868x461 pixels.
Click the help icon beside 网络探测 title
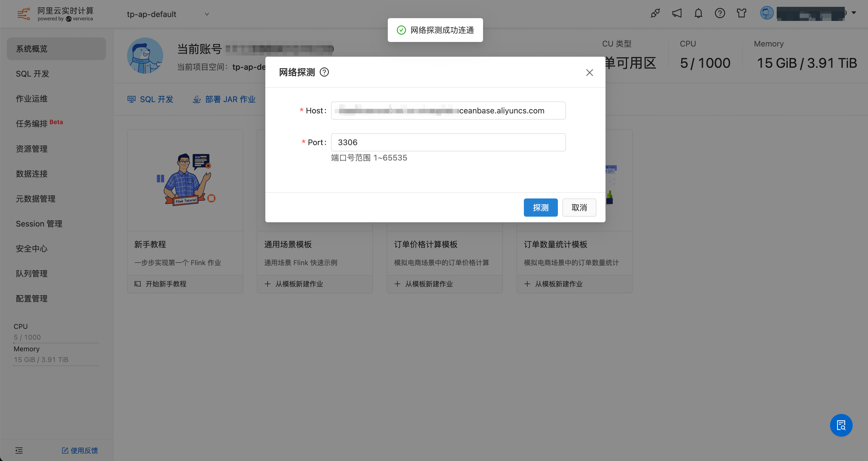[x=324, y=72]
